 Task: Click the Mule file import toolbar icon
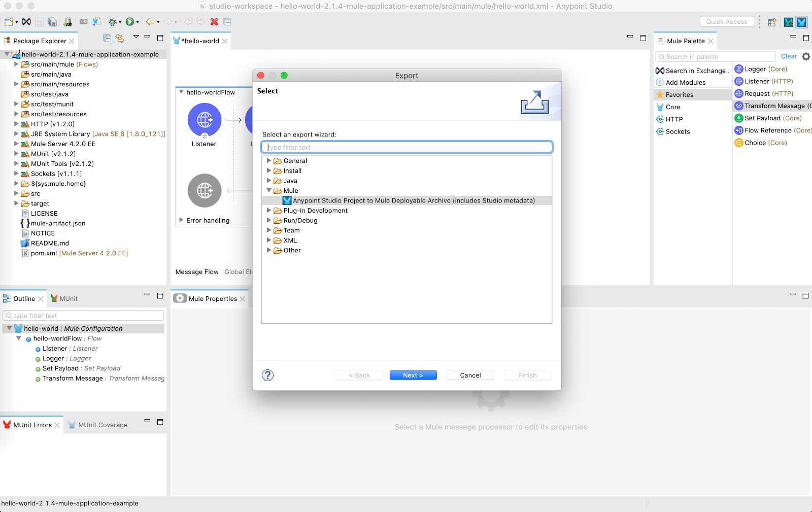pos(96,22)
